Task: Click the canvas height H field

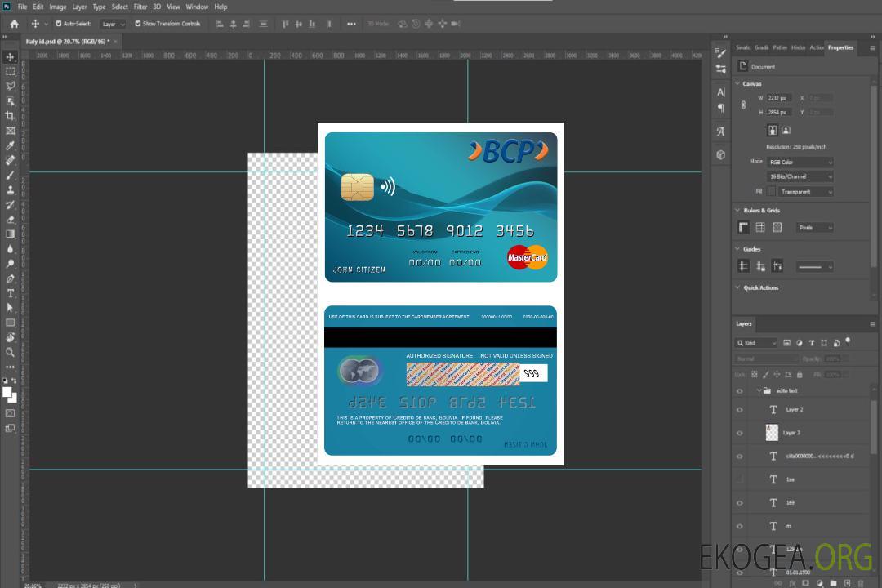Action: [x=779, y=113]
